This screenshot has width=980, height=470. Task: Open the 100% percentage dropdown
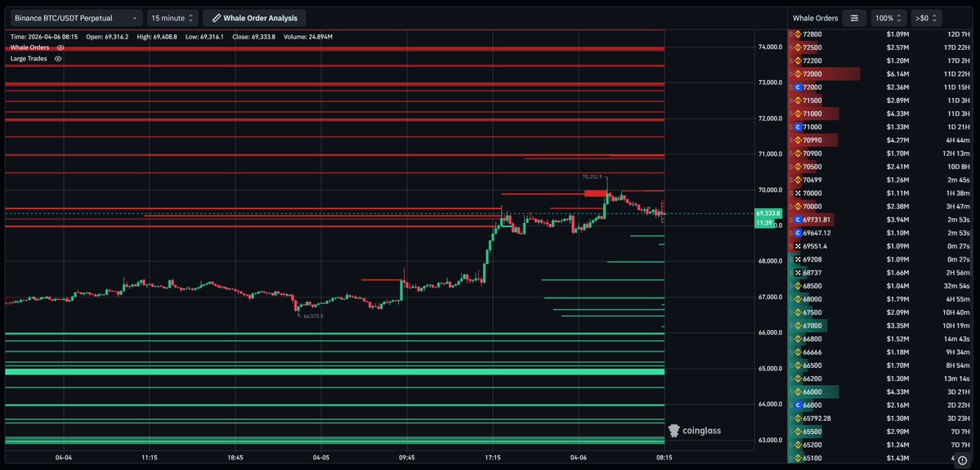click(x=888, y=18)
